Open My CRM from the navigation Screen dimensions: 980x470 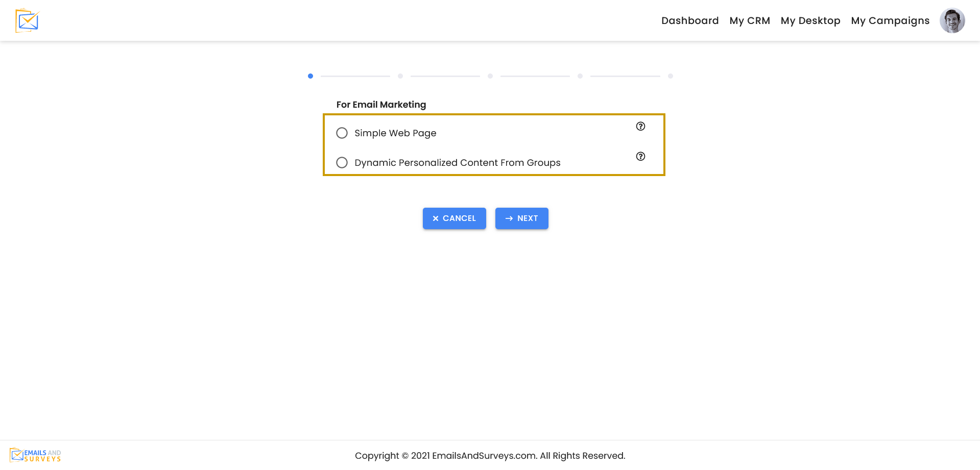coord(749,20)
